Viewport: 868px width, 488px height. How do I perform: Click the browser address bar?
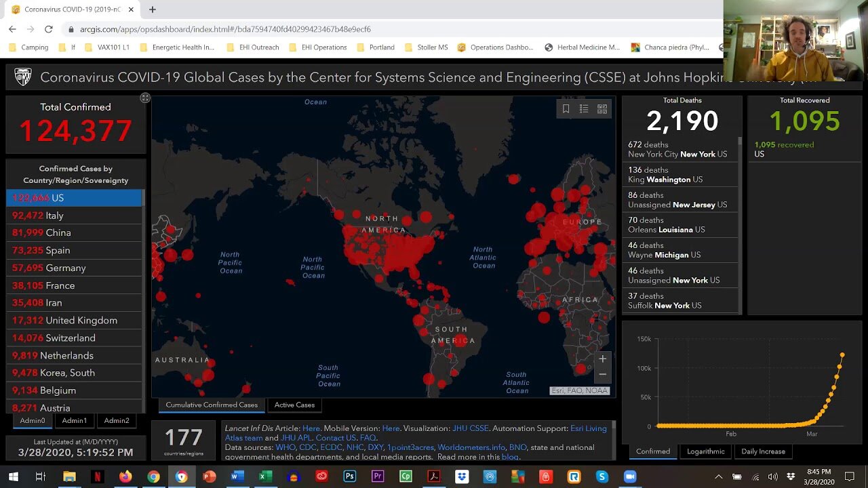393,29
